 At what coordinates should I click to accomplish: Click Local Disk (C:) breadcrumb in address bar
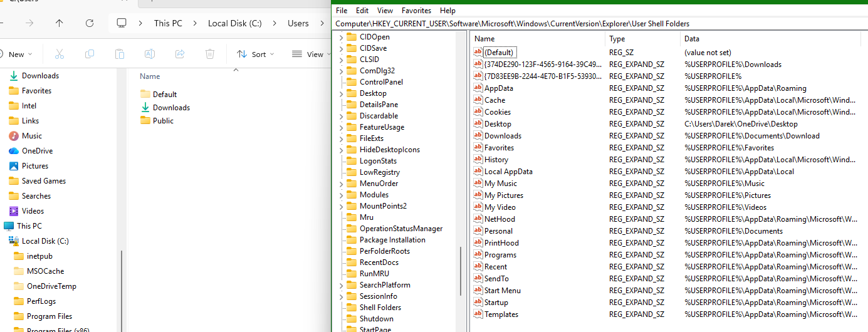click(x=235, y=23)
